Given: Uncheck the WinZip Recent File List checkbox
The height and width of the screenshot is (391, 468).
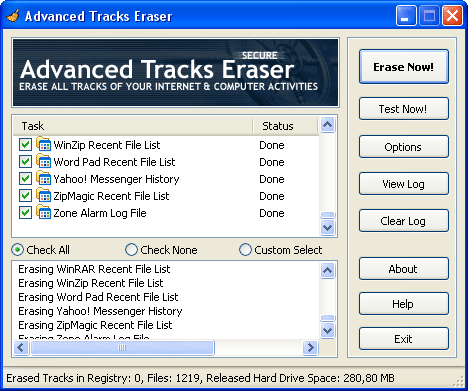Looking at the screenshot, I should pyautogui.click(x=25, y=145).
